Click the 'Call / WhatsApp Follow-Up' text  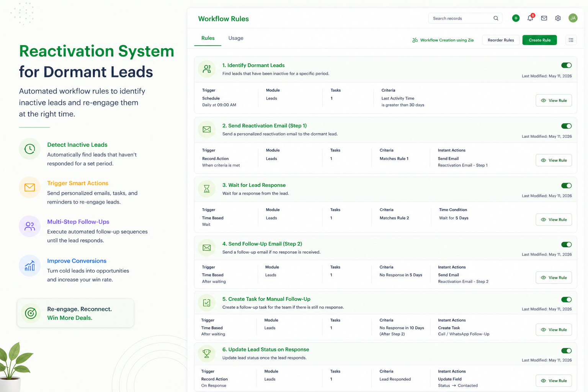(x=464, y=334)
